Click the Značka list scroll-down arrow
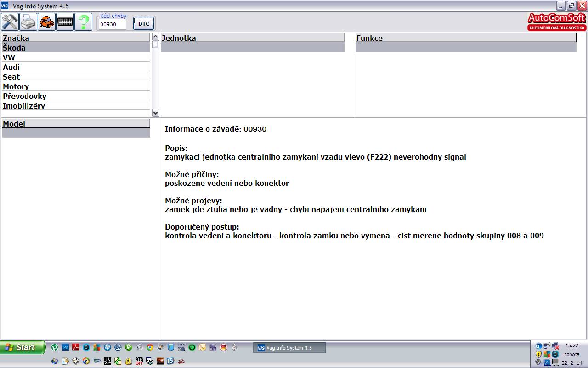The width and height of the screenshot is (588, 368). click(155, 113)
